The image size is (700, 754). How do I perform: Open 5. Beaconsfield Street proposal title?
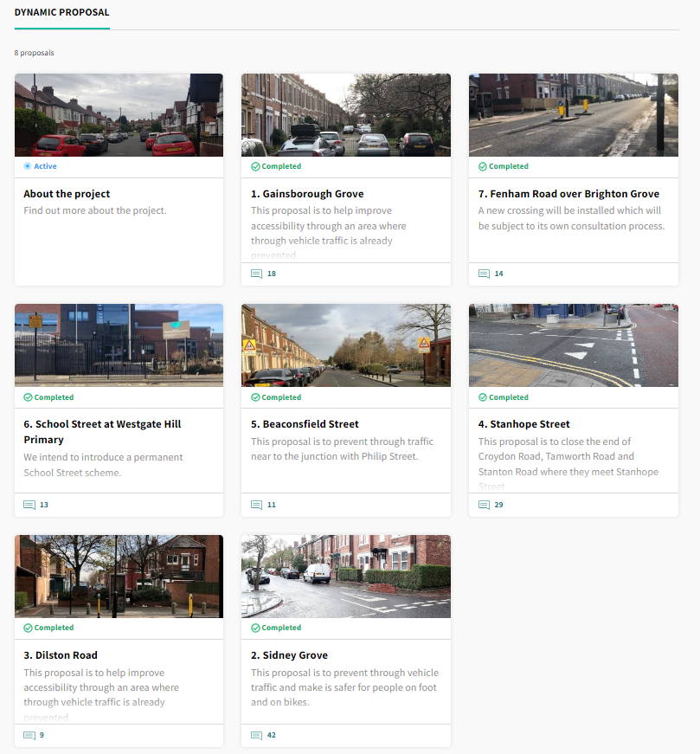click(305, 424)
